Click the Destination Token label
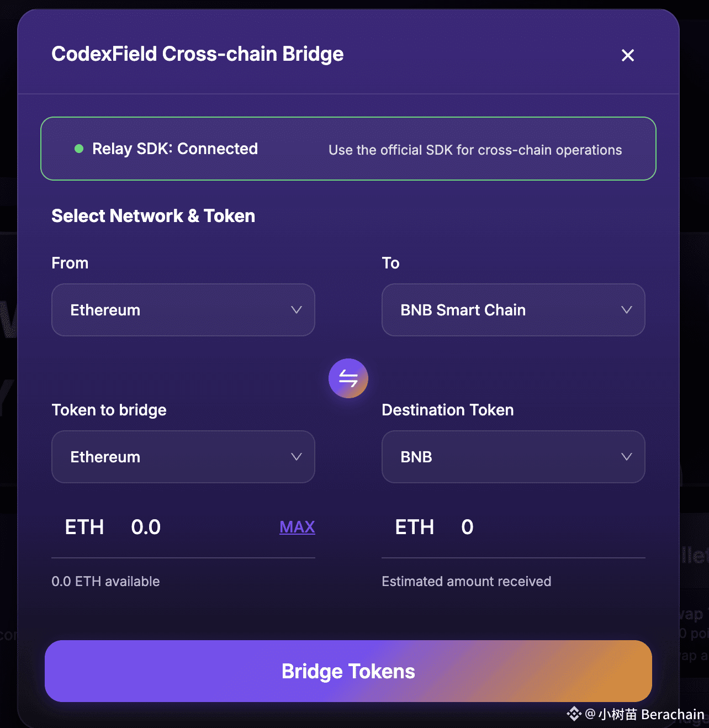Image resolution: width=709 pixels, height=728 pixels. [x=447, y=410]
